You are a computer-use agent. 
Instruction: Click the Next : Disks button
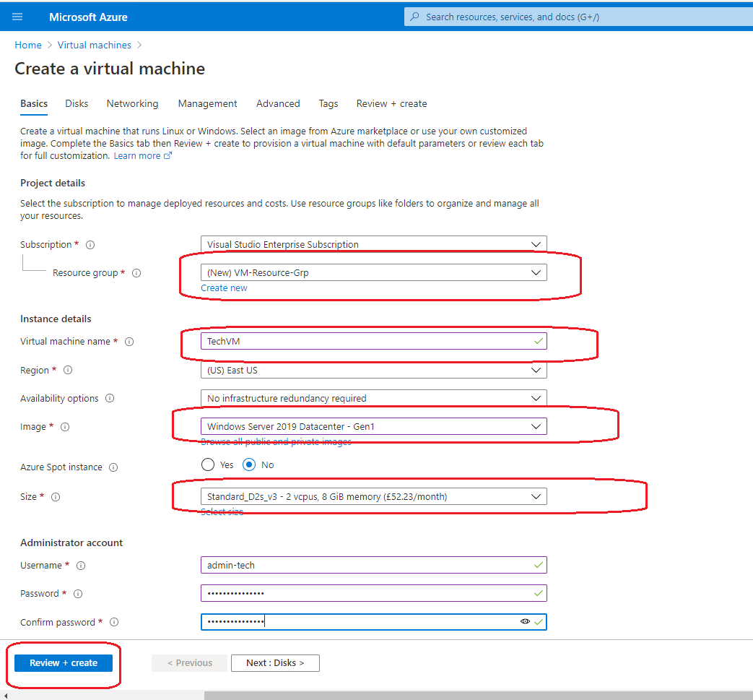[x=275, y=663]
